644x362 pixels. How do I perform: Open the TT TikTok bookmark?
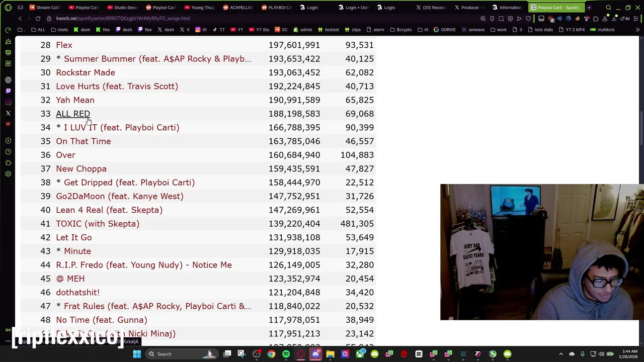tap(218, 30)
